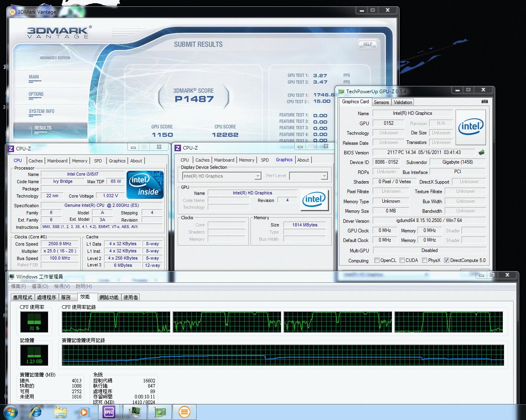526x420 pixels.
Task: Open the Memory tab in left CPU-Z
Action: click(x=80, y=161)
